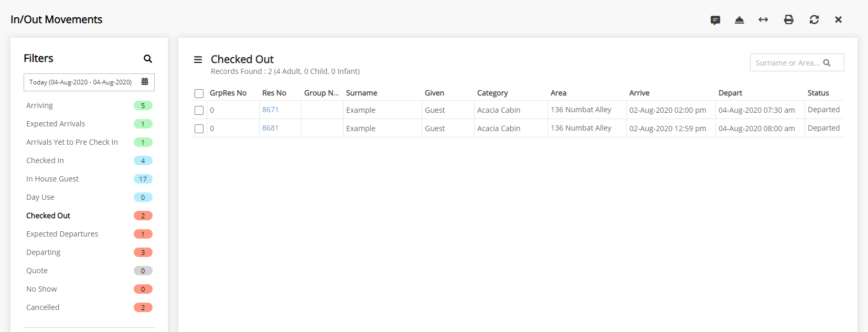The width and height of the screenshot is (868, 332).
Task: Click departure time 04-Aug-2020 08:00 am
Action: pos(757,128)
